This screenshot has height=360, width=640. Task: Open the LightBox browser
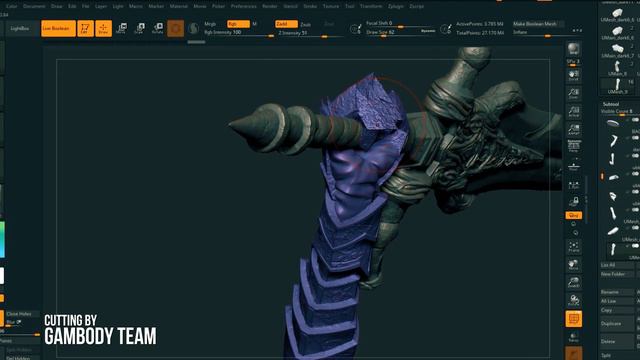click(x=20, y=28)
